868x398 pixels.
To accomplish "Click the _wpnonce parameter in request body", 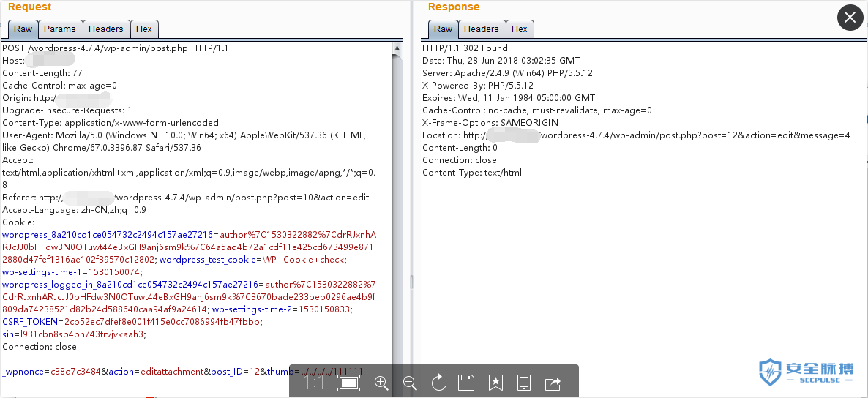I will pyautogui.click(x=51, y=372).
